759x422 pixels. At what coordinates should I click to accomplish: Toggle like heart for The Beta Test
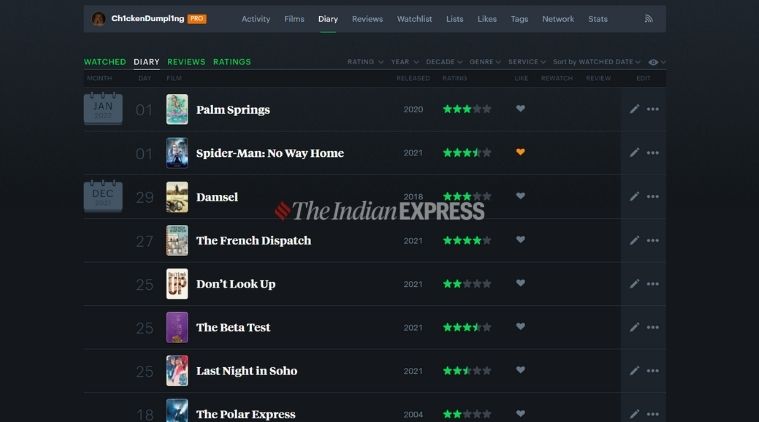520,327
